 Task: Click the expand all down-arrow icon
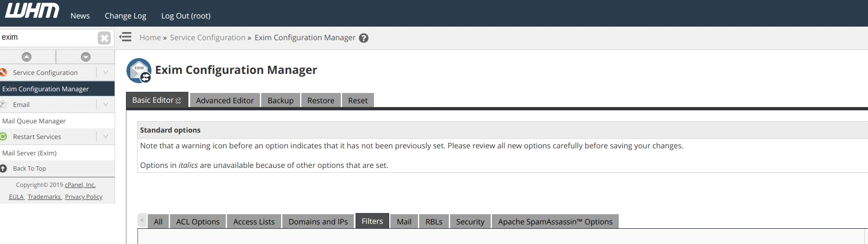[x=86, y=57]
